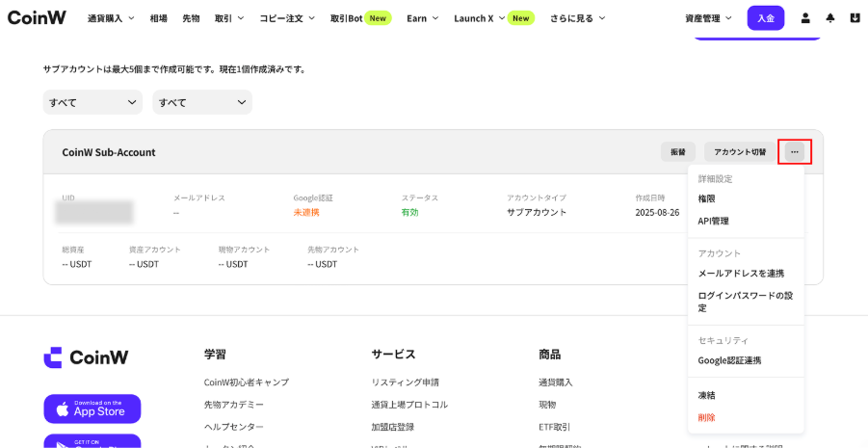Click the CoinW logo in header
Screen dimensions: 868x448
37,17
